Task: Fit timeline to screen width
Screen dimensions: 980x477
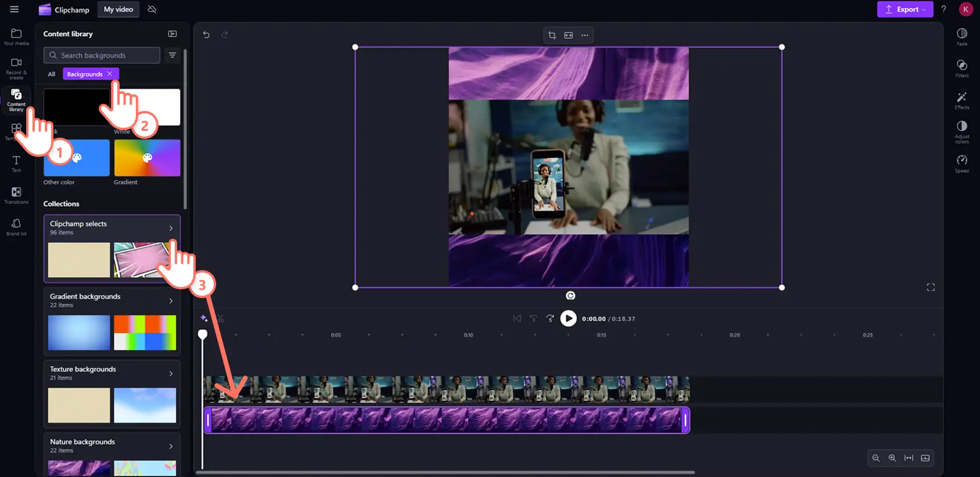Action: point(909,458)
